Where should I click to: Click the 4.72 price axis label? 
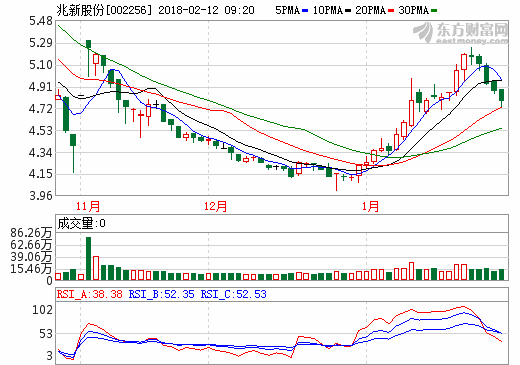point(41,108)
